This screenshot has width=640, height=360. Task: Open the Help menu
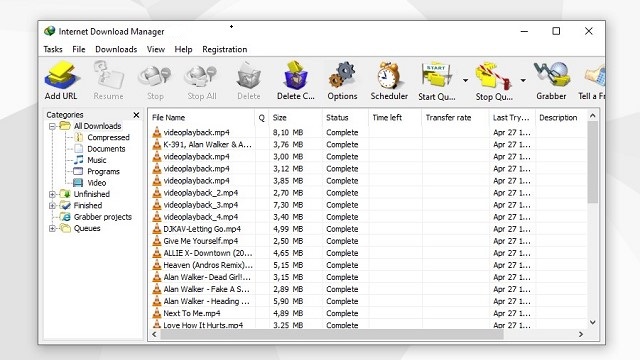click(183, 49)
